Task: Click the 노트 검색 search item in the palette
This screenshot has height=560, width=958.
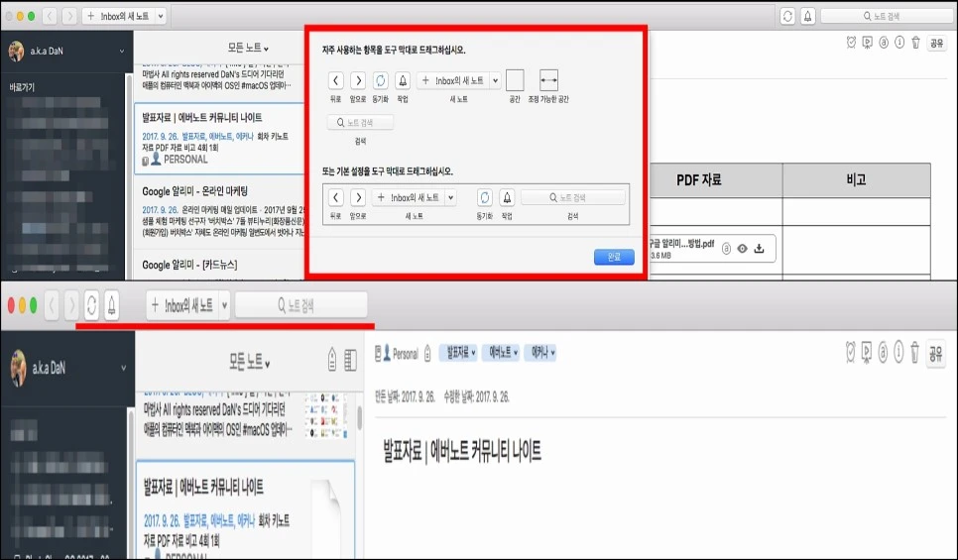Action: pyautogui.click(x=360, y=123)
